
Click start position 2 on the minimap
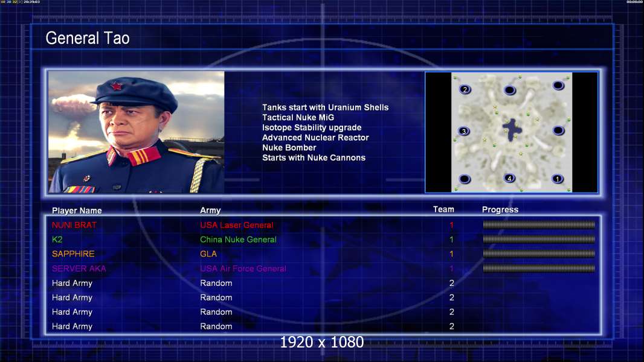(465, 90)
